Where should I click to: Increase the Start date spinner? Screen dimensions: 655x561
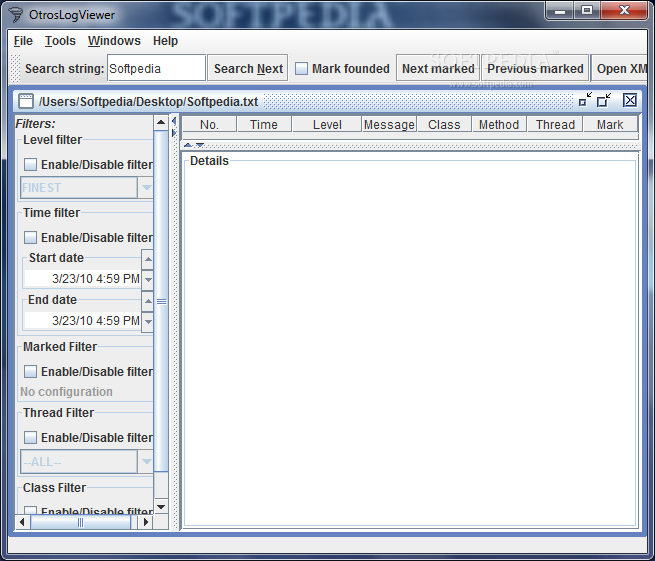click(x=148, y=259)
